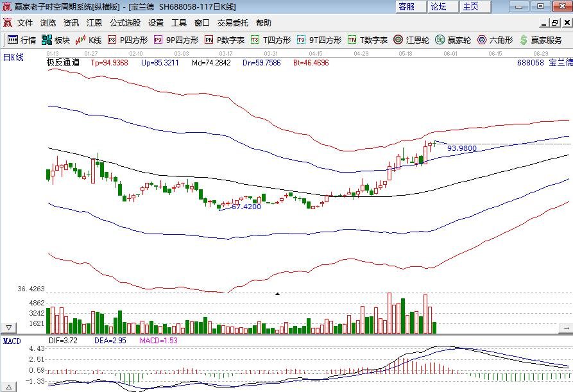Open the 交易委托 menu
This screenshot has height=392, width=573.
coord(233,22)
